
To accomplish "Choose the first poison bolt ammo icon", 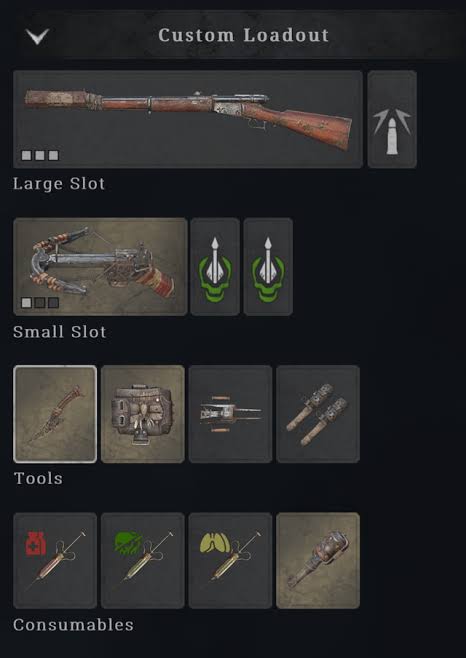I will tap(215, 266).
